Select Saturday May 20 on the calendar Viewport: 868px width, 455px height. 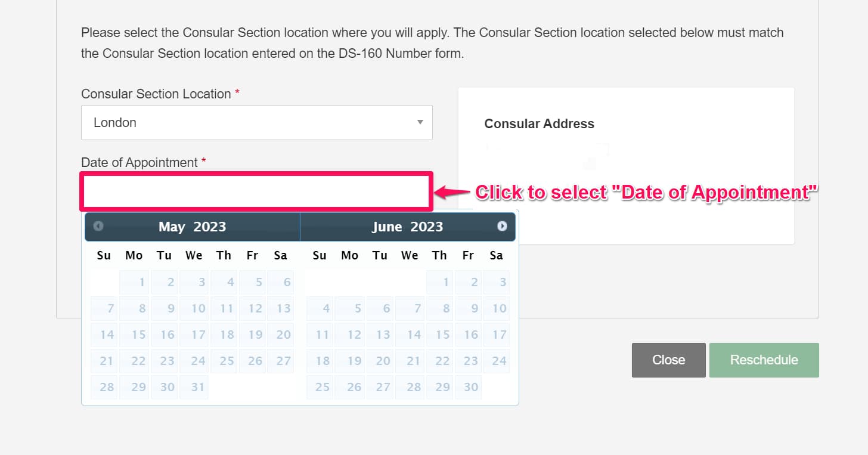pyautogui.click(x=281, y=335)
